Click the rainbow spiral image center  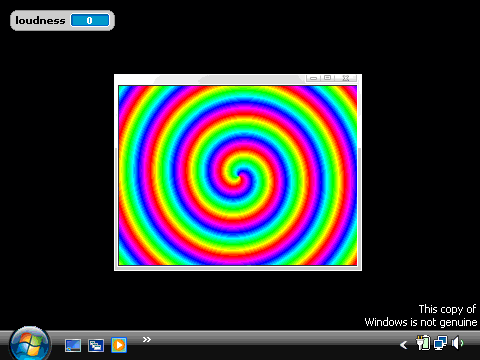coord(238,175)
